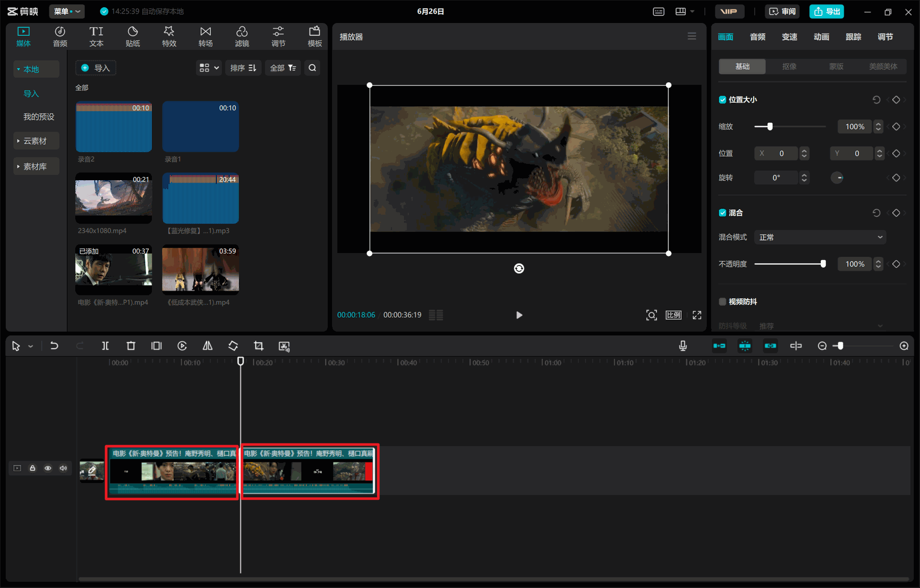Click the delete trash icon in timeline toolbar
Image resolution: width=920 pixels, height=588 pixels.
[131, 346]
